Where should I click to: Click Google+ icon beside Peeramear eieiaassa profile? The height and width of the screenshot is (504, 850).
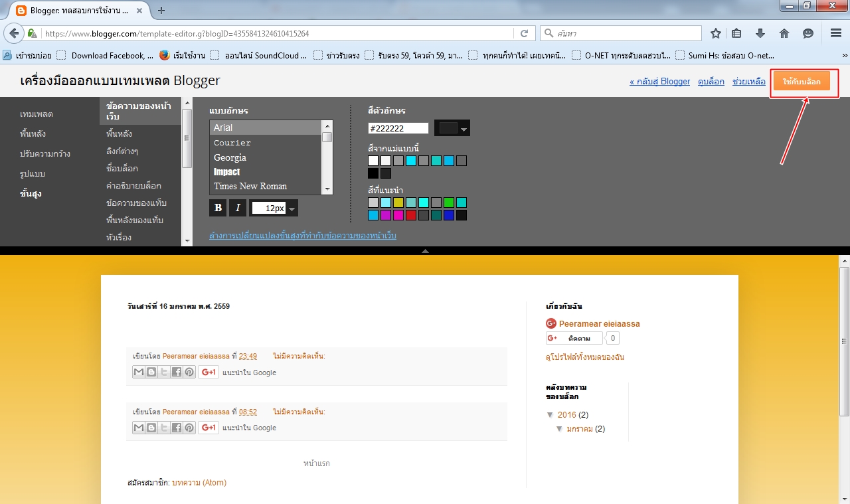(x=551, y=323)
